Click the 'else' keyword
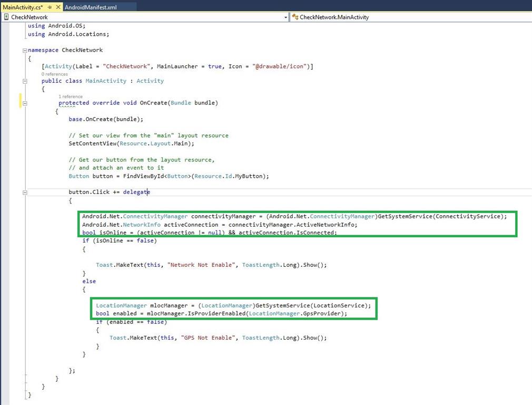 click(89, 281)
